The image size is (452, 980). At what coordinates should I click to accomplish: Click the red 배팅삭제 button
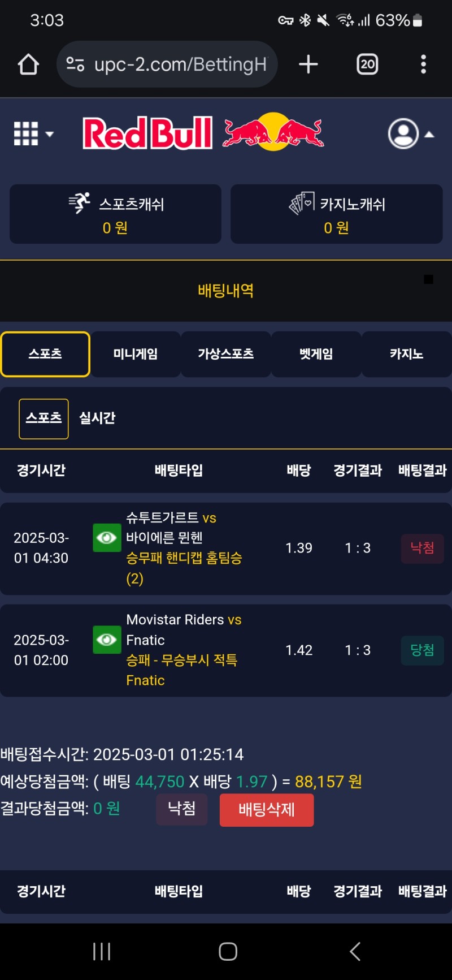[x=266, y=810]
